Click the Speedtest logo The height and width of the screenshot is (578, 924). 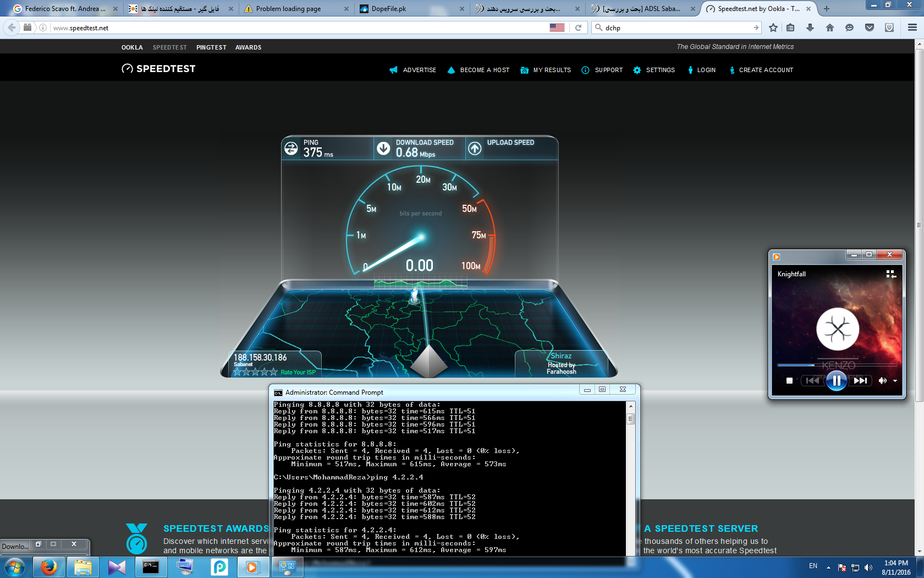pos(158,69)
